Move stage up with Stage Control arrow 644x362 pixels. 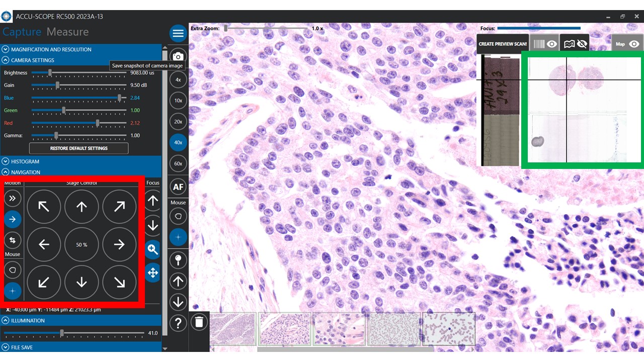click(x=82, y=206)
